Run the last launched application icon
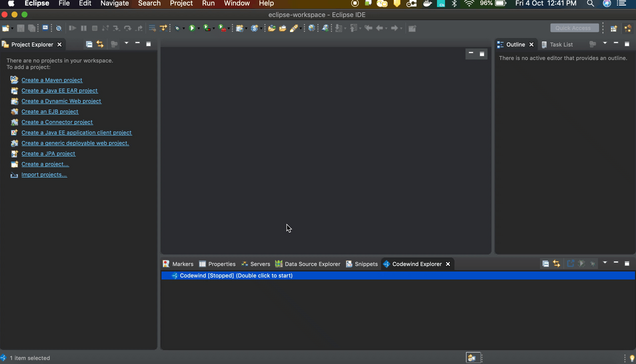 pos(192,28)
